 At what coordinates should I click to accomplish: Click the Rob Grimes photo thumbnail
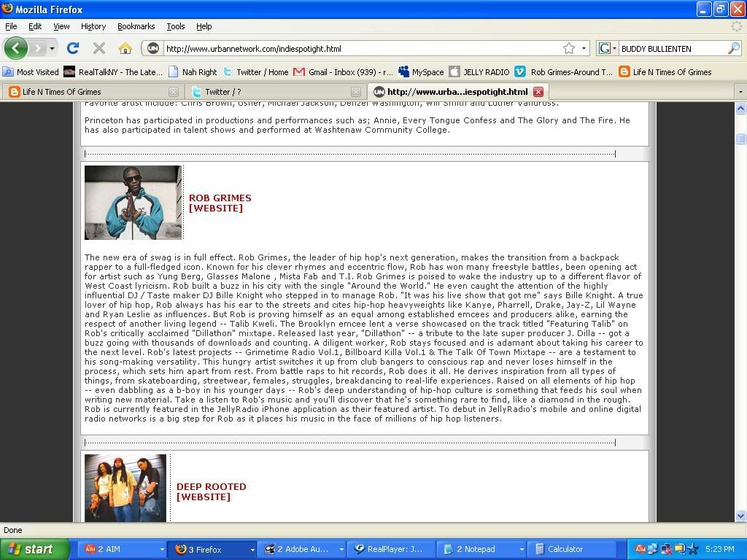pyautogui.click(x=133, y=203)
